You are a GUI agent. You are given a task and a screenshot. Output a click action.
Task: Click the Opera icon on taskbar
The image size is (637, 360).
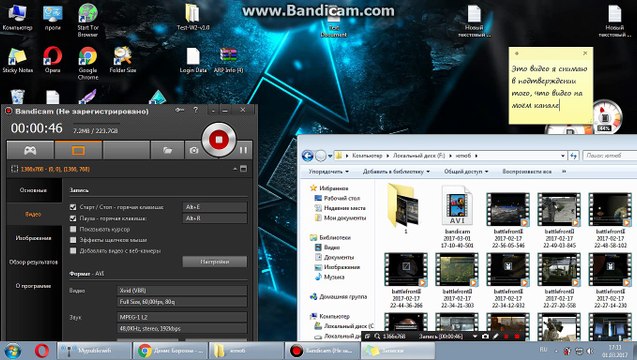(41, 351)
